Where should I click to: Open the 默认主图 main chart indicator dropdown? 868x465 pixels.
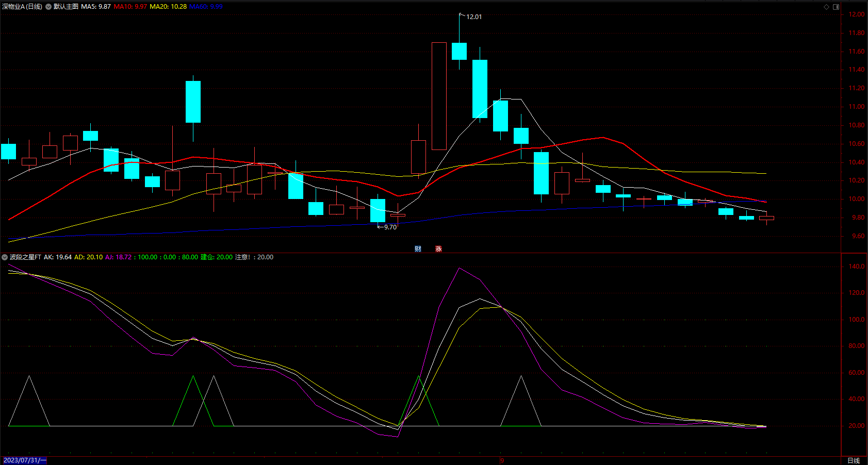click(x=48, y=7)
